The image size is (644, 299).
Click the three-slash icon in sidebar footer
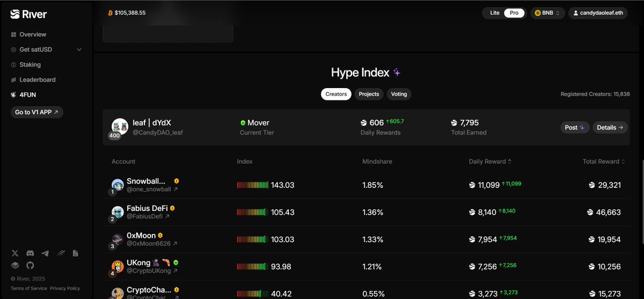click(61, 253)
